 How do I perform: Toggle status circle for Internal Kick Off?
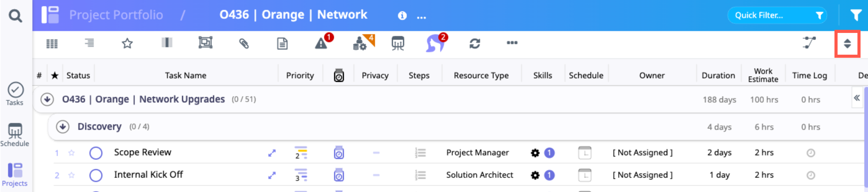point(96,175)
